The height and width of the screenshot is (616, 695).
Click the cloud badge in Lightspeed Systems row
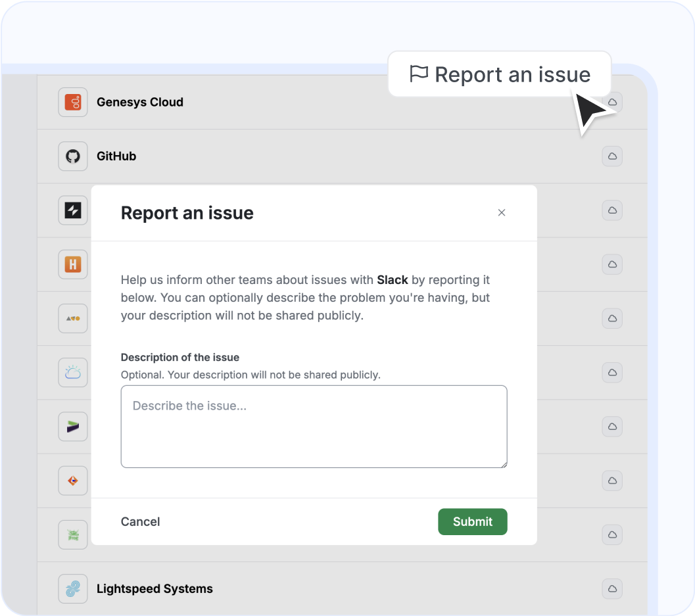[x=612, y=589]
